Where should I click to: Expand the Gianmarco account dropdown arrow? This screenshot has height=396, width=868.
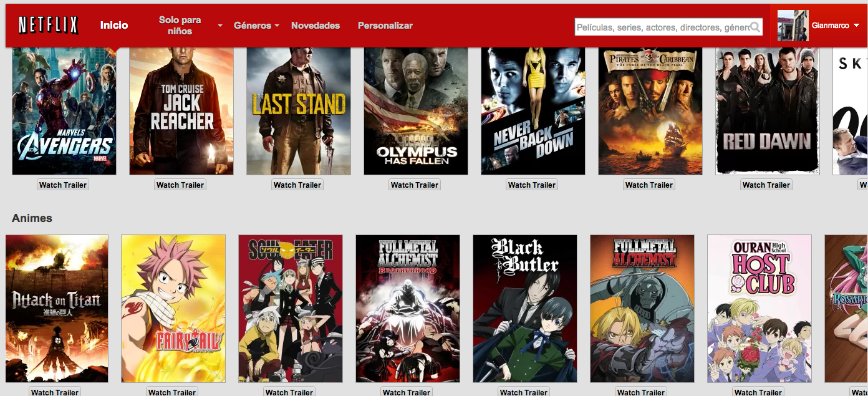(856, 26)
